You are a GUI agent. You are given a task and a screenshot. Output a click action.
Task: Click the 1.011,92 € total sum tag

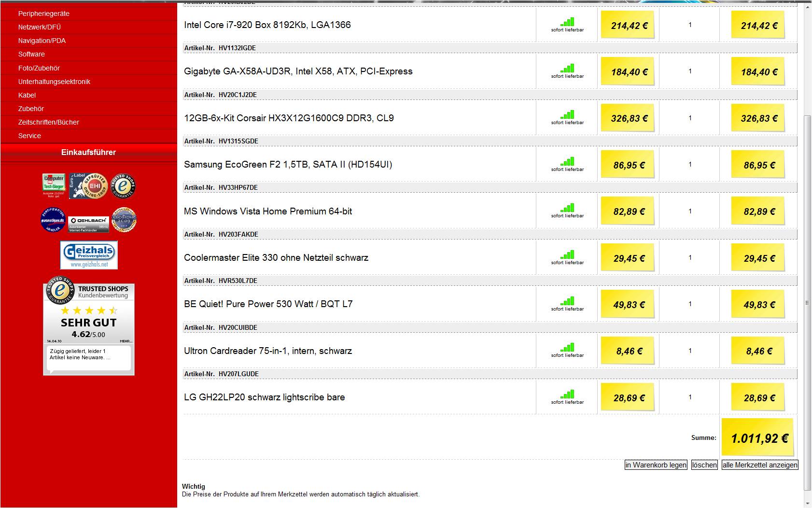click(x=757, y=437)
